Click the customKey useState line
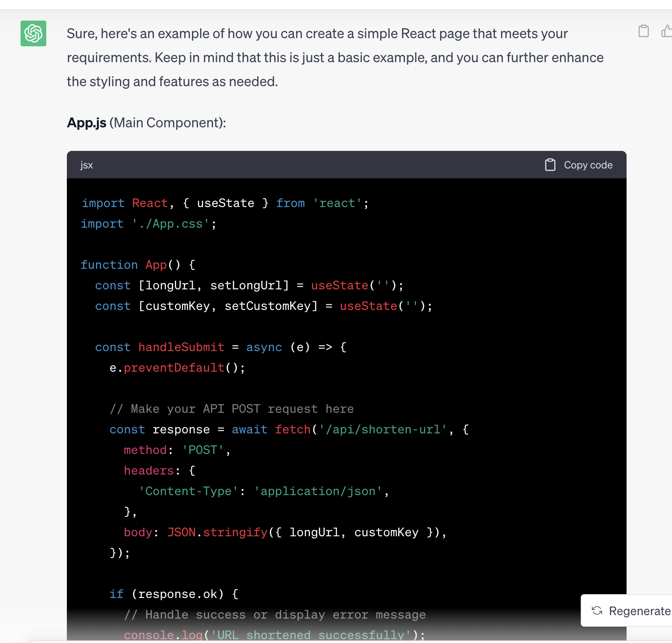 point(264,306)
